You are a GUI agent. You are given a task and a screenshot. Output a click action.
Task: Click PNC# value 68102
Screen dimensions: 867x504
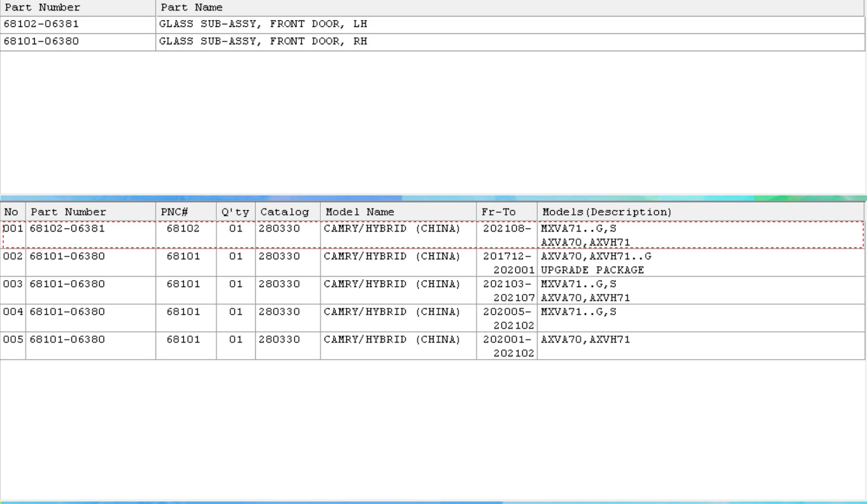[x=183, y=228]
